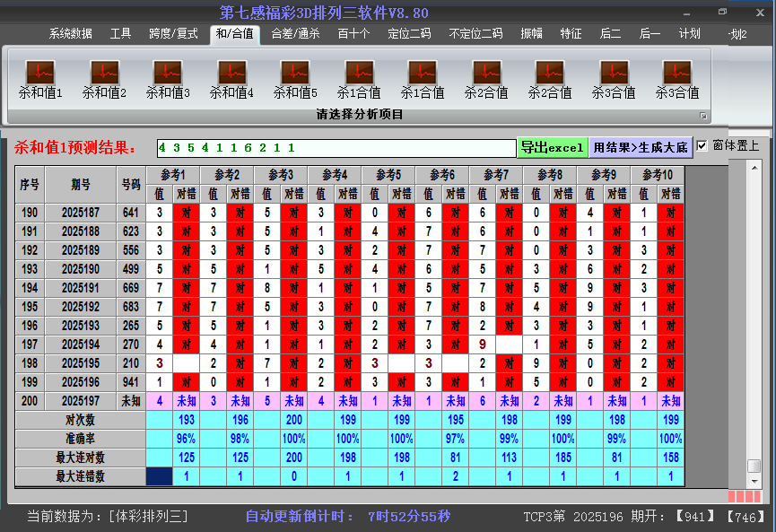Click 对次数 value 193 under 参考1

186,420
